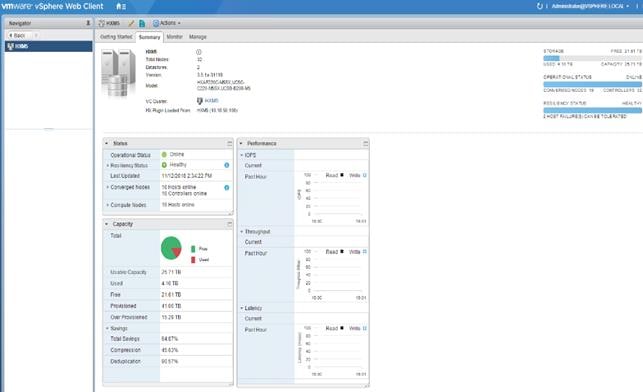Collapse the Status panel
The image size is (643, 392).
[x=107, y=143]
